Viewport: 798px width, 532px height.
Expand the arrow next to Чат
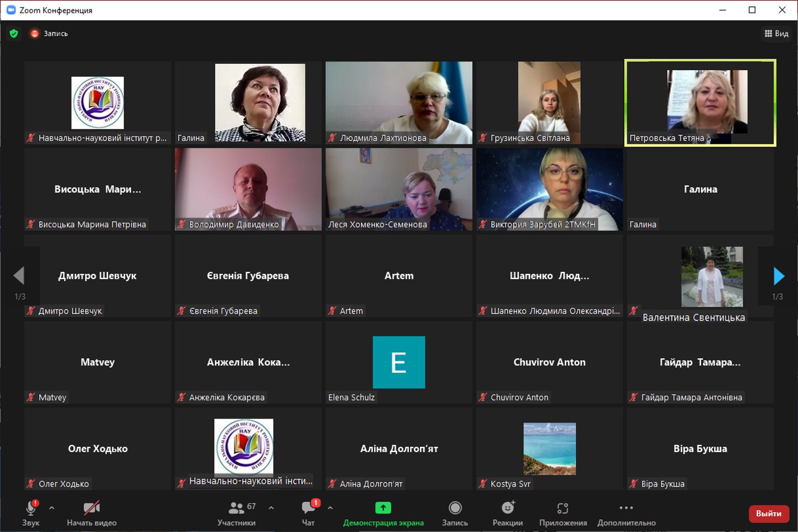pyautogui.click(x=330, y=508)
